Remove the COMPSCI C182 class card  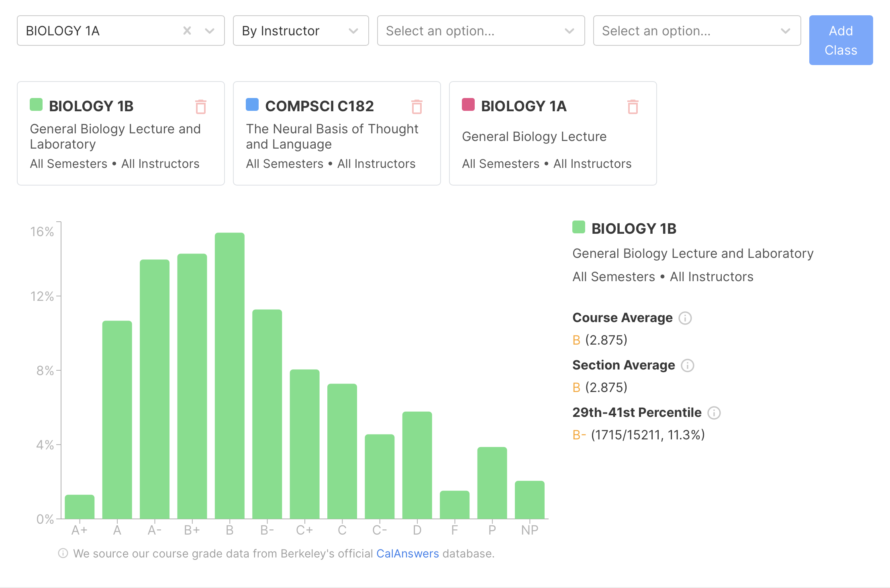pos(417,107)
